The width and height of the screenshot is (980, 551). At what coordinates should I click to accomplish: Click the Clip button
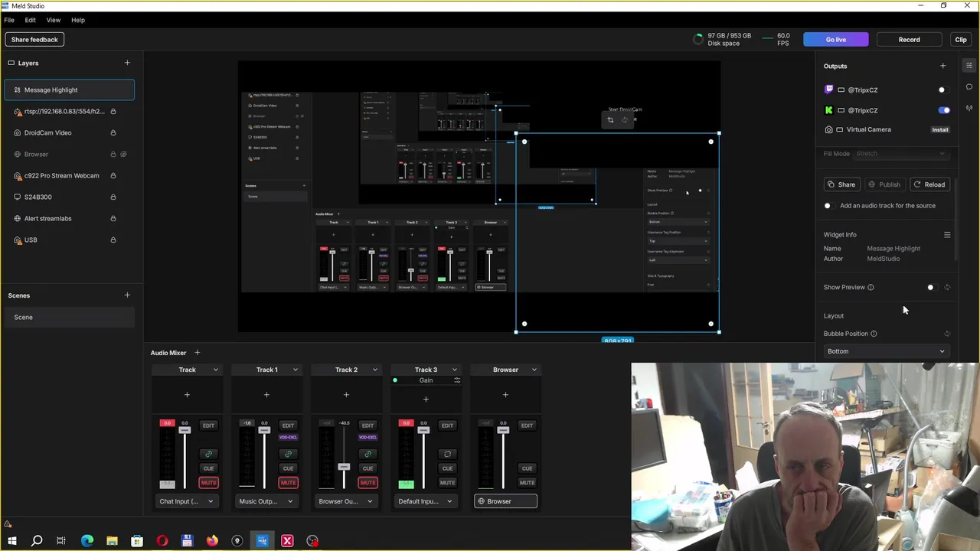tap(961, 40)
